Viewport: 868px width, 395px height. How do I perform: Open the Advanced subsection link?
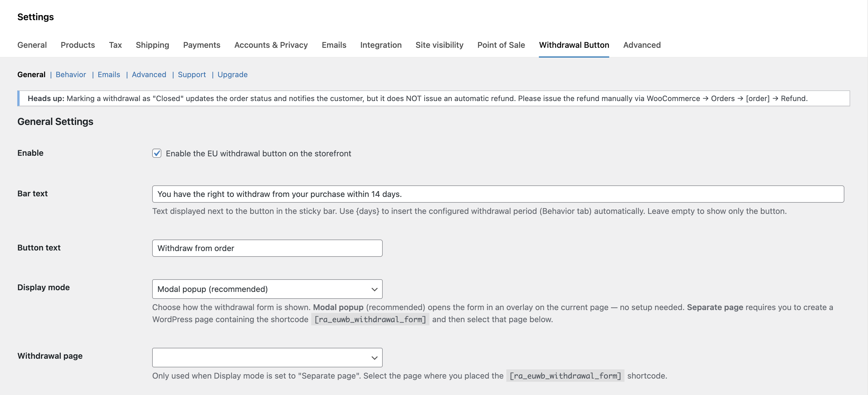point(149,74)
